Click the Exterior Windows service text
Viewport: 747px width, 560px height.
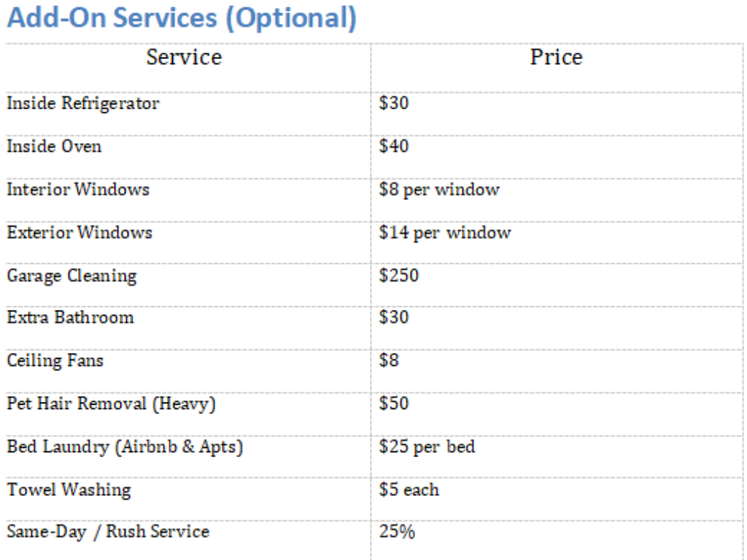[x=80, y=233]
